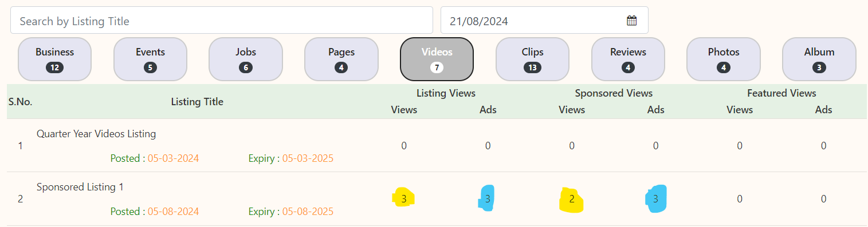Click yellow-highlighted Sponsored Views count 2
Viewport: 868px width, 227px height.
tap(572, 199)
